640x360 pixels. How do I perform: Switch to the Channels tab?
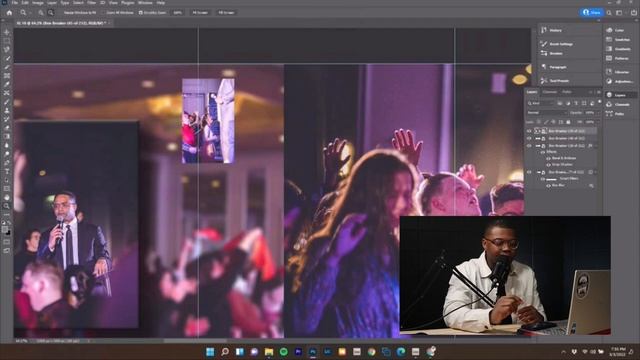(x=549, y=92)
